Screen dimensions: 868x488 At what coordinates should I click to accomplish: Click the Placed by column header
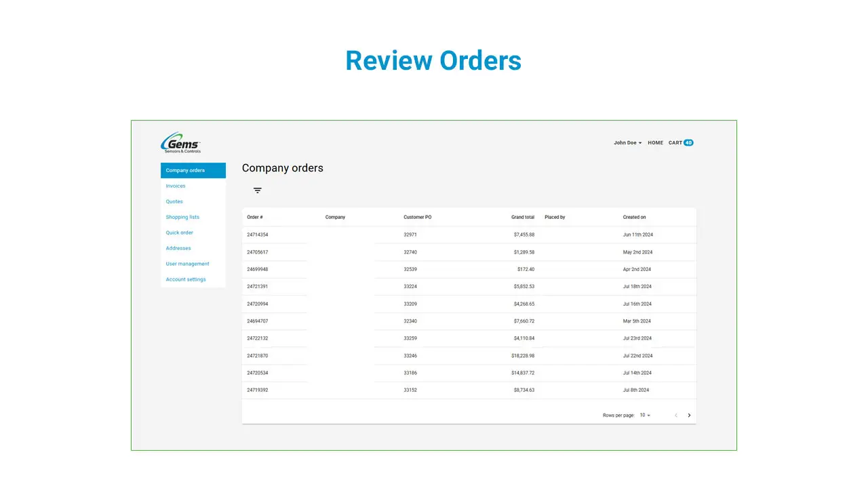pyautogui.click(x=555, y=218)
